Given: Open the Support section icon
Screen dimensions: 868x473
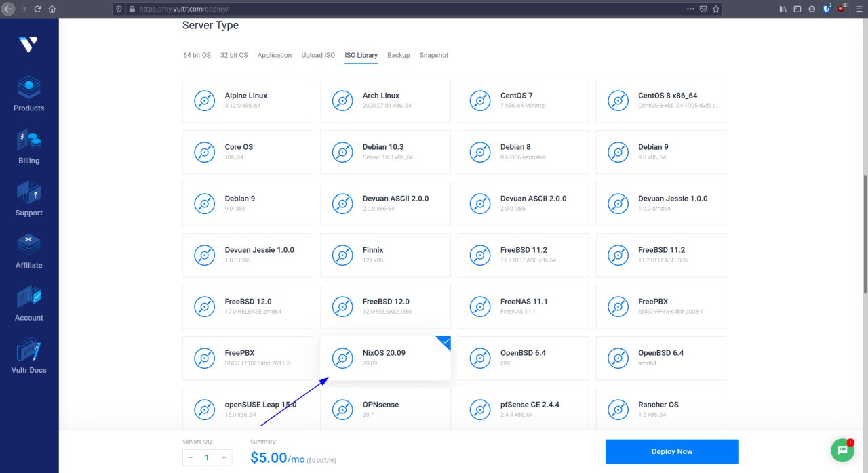Looking at the screenshot, I should (x=28, y=192).
